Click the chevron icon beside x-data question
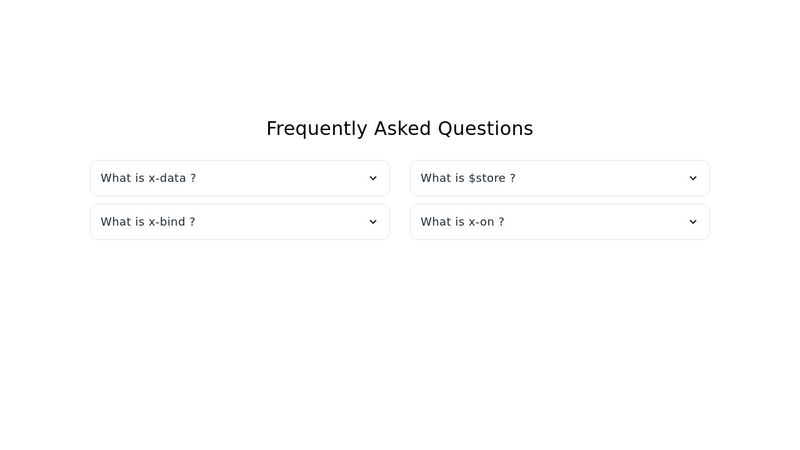The height and width of the screenshot is (450, 800). (373, 178)
